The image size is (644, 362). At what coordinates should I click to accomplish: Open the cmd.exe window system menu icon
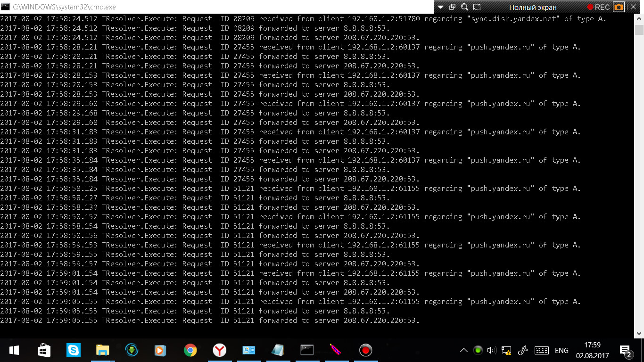pyautogui.click(x=6, y=7)
